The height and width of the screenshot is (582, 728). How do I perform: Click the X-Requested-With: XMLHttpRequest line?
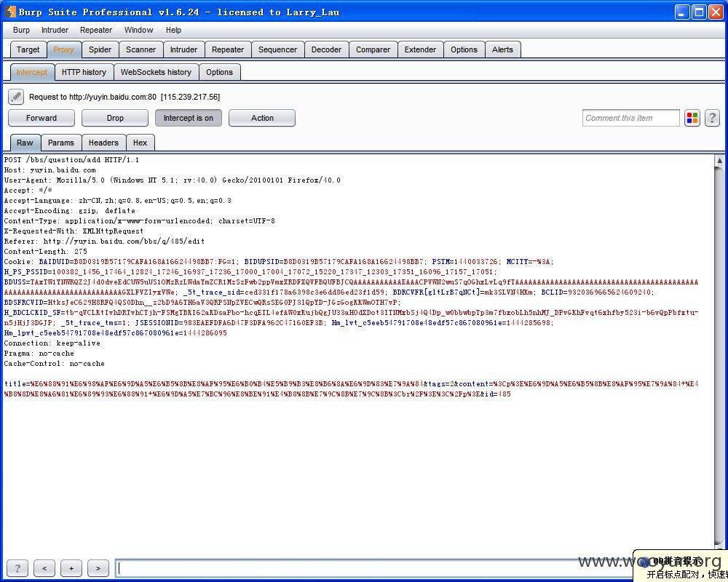tap(74, 231)
